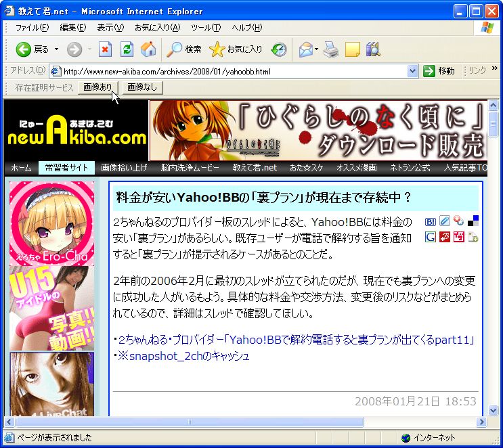The width and height of the screenshot is (503, 448).
Task: Open the ツール(T) menu
Action: (x=206, y=28)
